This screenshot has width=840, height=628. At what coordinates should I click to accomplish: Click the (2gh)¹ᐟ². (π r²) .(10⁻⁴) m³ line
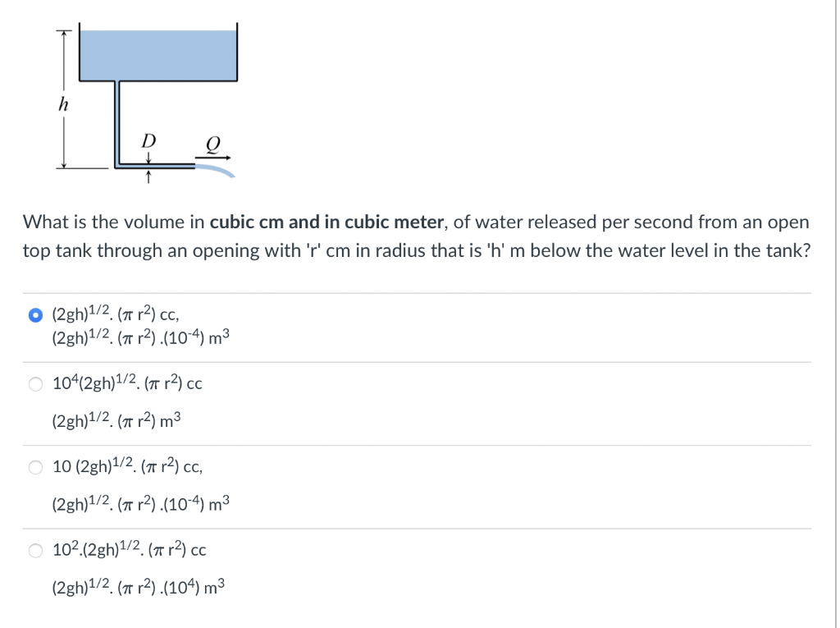[139, 336]
